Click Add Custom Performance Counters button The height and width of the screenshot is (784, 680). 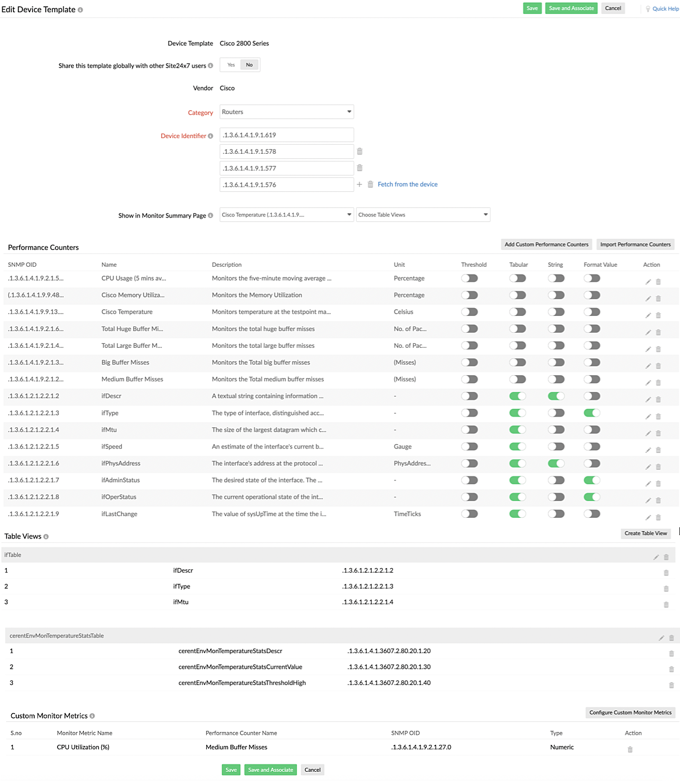546,244
